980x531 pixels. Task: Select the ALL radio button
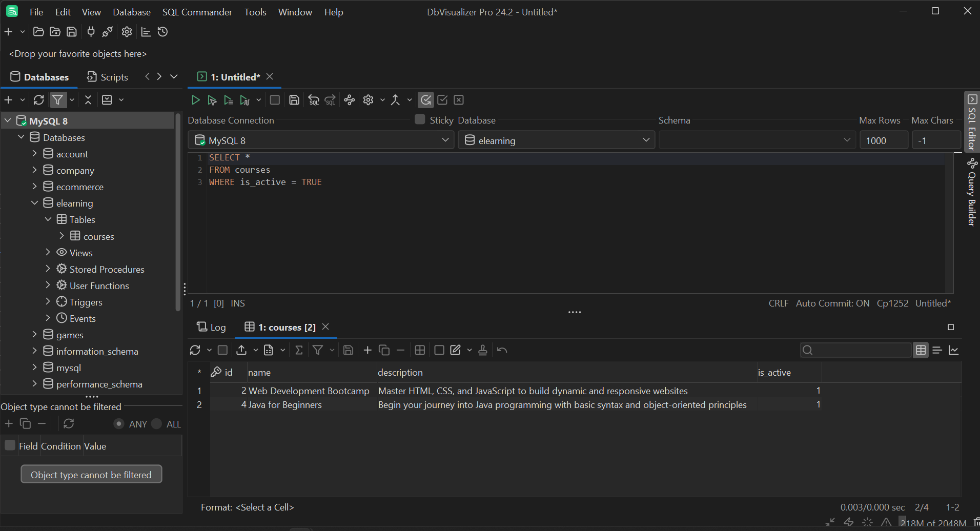[x=157, y=424]
